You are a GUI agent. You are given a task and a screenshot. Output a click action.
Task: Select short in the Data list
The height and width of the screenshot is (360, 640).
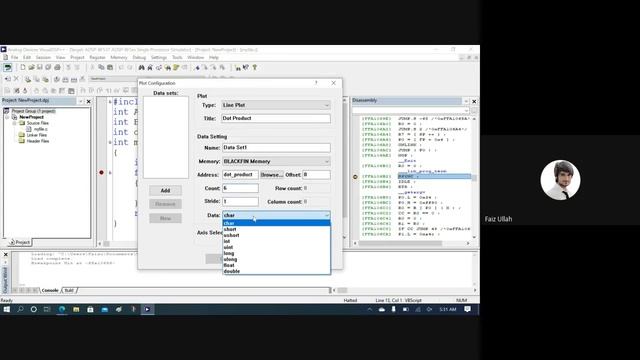tap(276, 229)
